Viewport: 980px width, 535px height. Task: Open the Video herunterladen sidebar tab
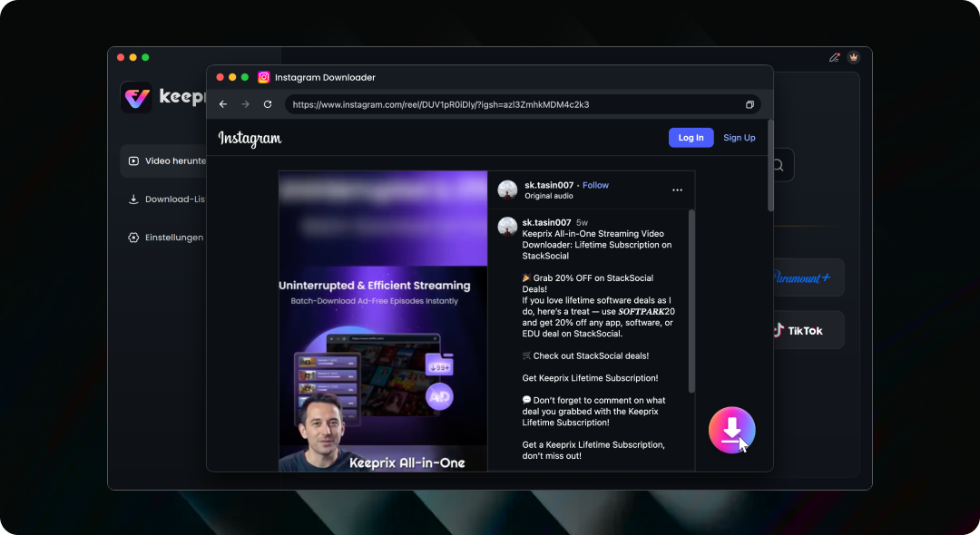click(x=163, y=161)
